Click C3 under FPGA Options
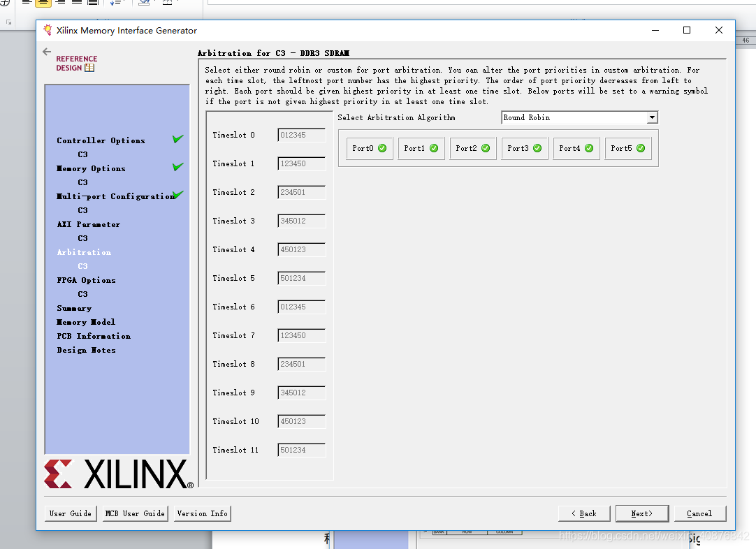 coord(83,295)
